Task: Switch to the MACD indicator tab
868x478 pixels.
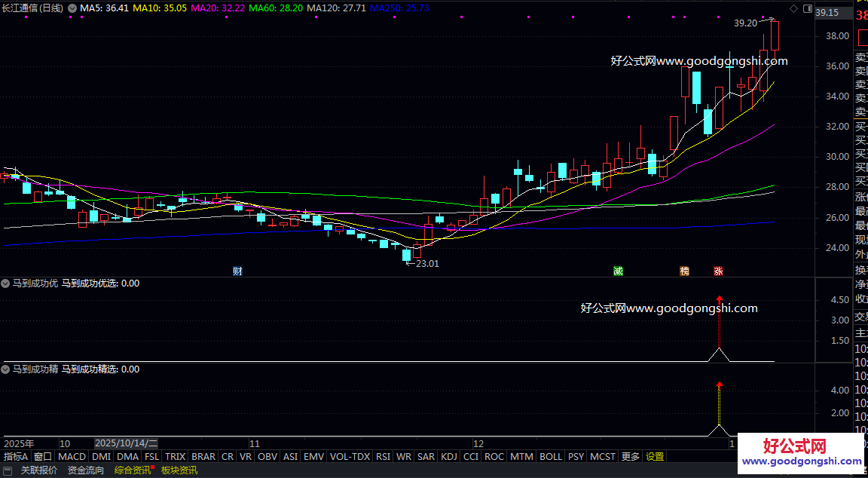Action: pos(72,457)
